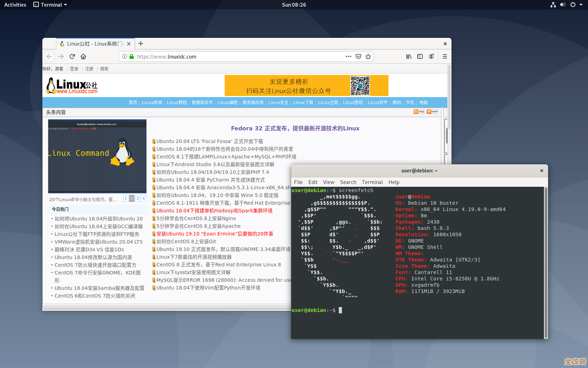
Task: Click the RSS feed icon
Action: pyautogui.click(x=419, y=112)
